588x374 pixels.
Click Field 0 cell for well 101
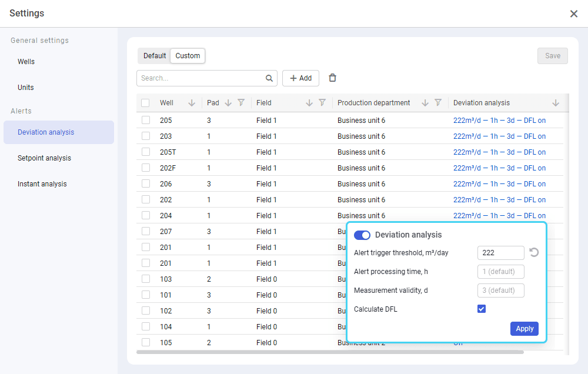(266, 295)
